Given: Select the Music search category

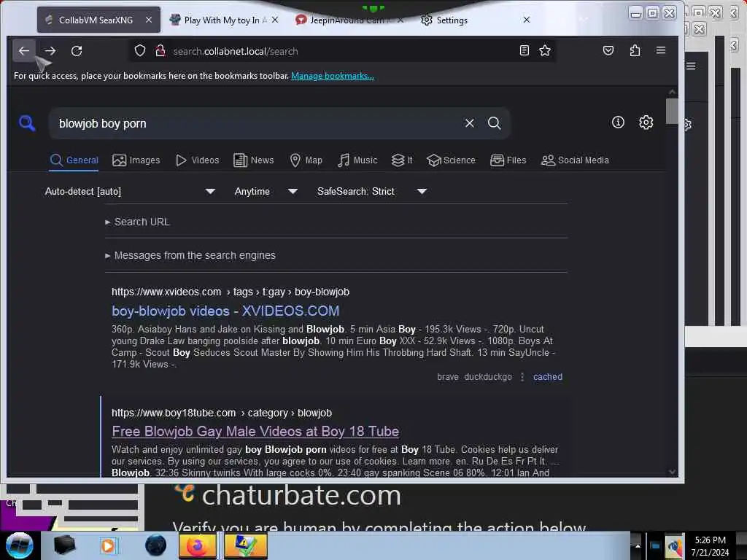Looking at the screenshot, I should click(x=357, y=160).
